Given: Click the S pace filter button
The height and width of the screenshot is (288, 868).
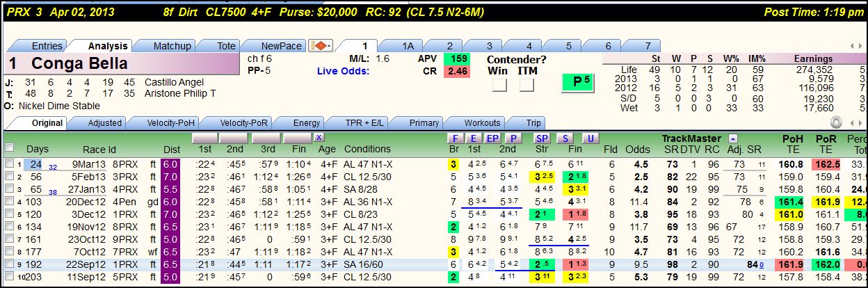Looking at the screenshot, I should click(x=565, y=138).
